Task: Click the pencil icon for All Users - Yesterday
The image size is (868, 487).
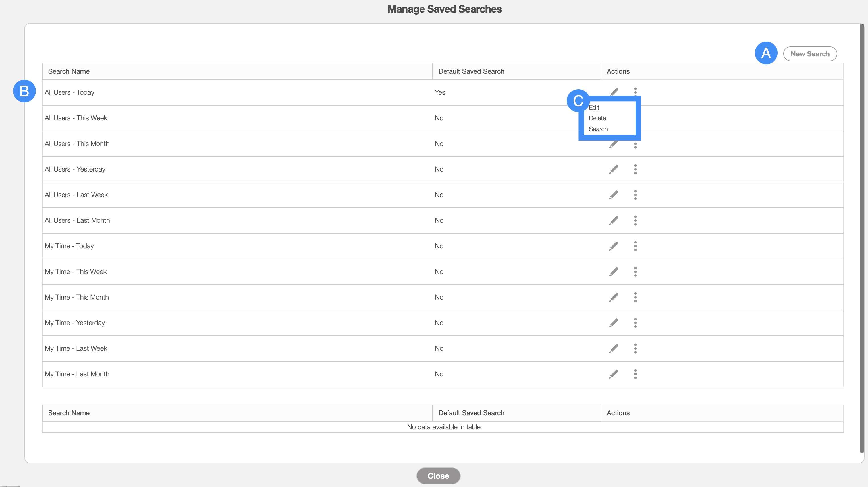Action: click(614, 169)
